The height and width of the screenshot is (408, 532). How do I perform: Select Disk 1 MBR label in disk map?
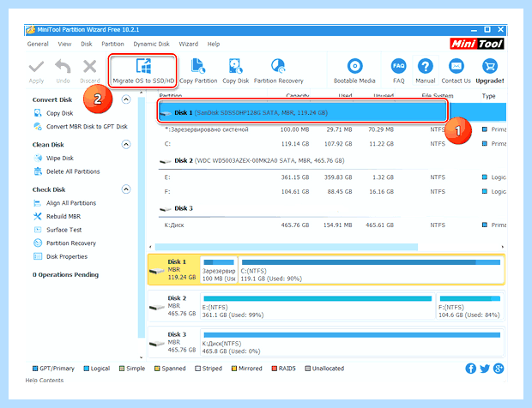click(173, 270)
